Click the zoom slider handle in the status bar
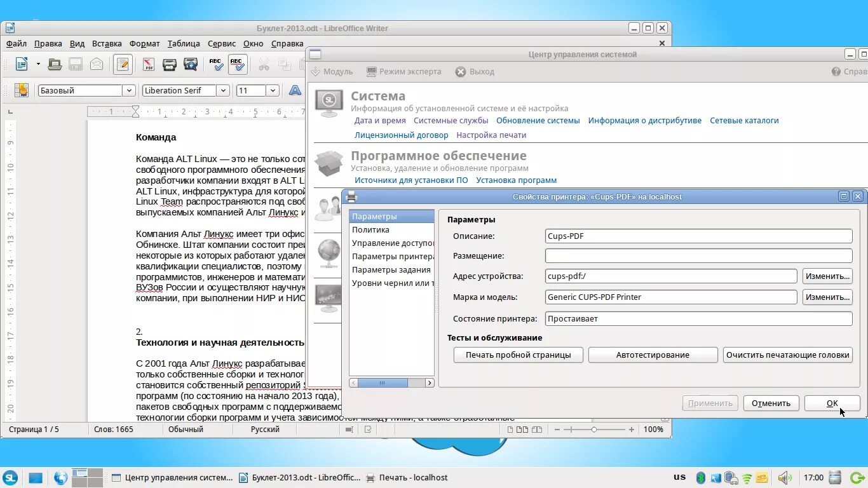Viewport: 868px width, 488px height. click(594, 430)
